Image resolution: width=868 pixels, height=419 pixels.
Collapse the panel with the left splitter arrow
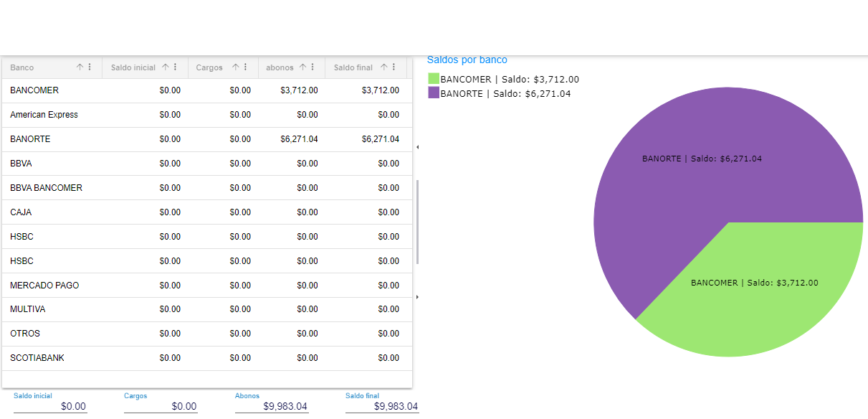pos(417,147)
